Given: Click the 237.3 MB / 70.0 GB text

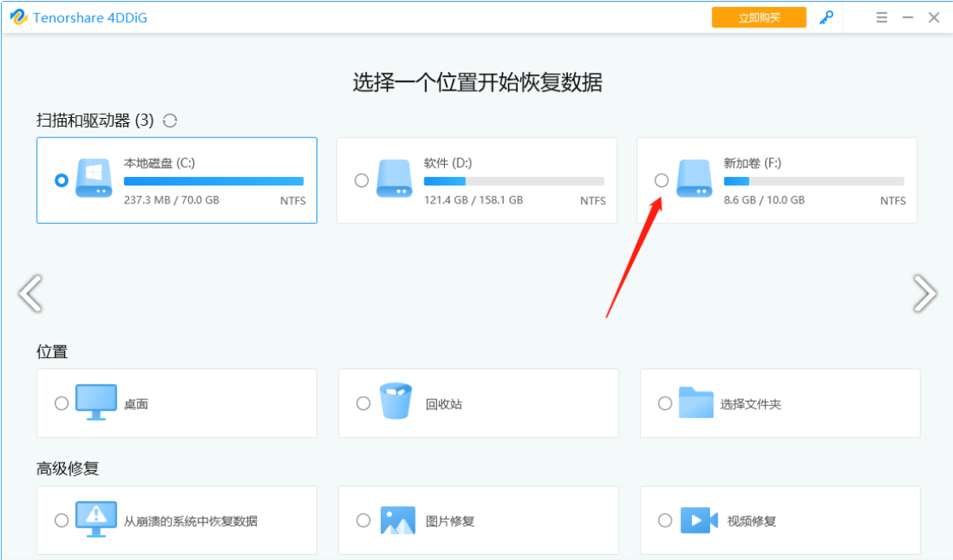Looking at the screenshot, I should 171,200.
